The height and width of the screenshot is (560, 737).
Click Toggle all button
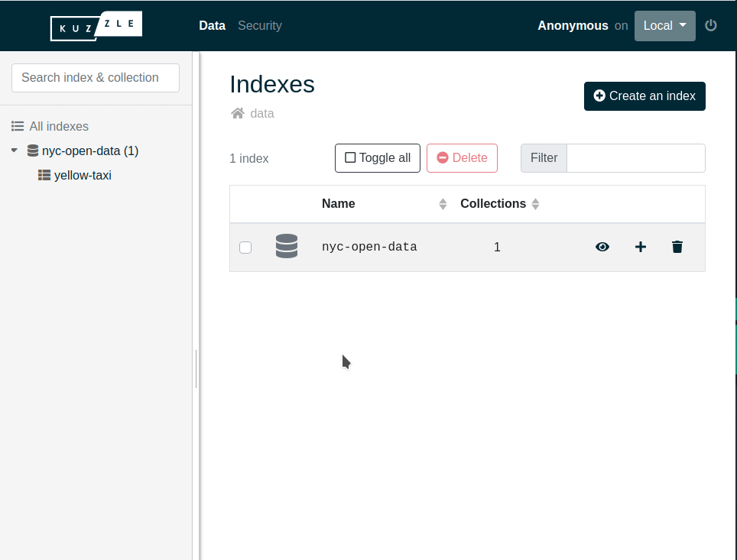coord(378,158)
